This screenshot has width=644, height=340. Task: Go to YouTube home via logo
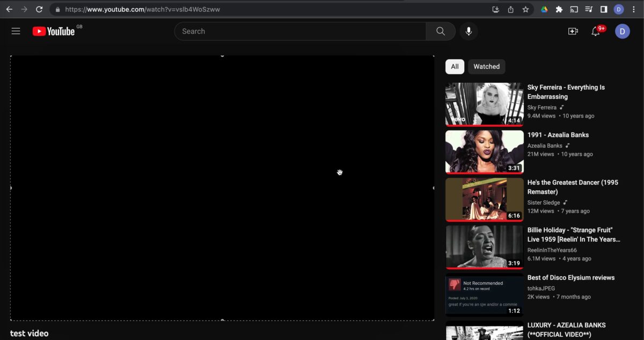click(54, 31)
